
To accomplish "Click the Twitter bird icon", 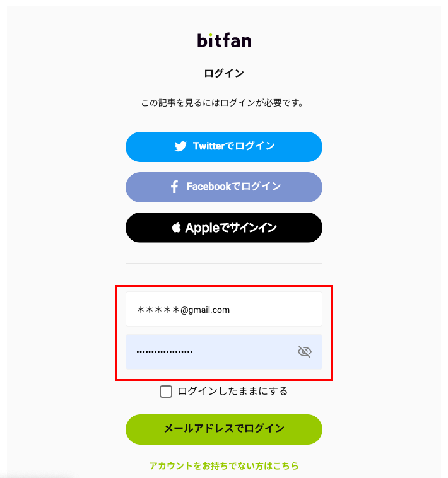I will pos(180,146).
